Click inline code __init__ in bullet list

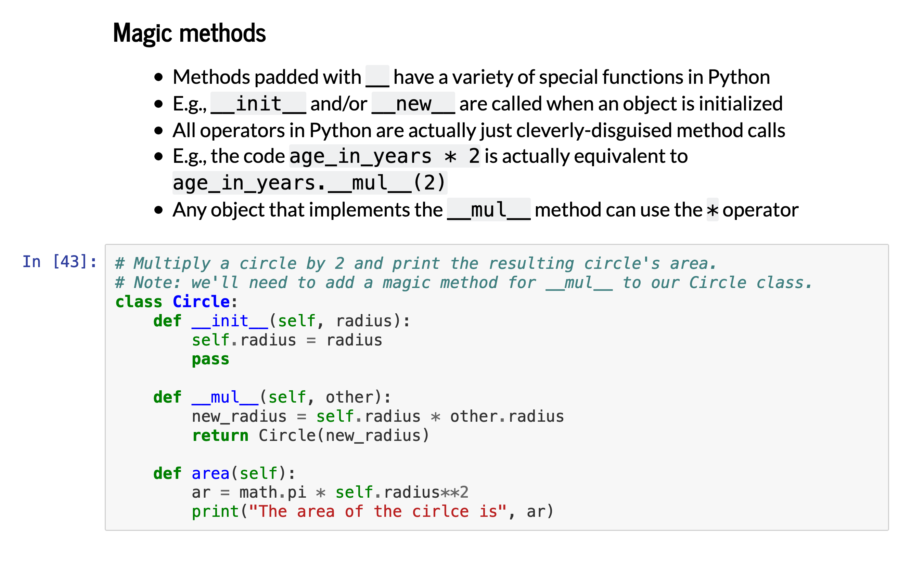tap(258, 103)
